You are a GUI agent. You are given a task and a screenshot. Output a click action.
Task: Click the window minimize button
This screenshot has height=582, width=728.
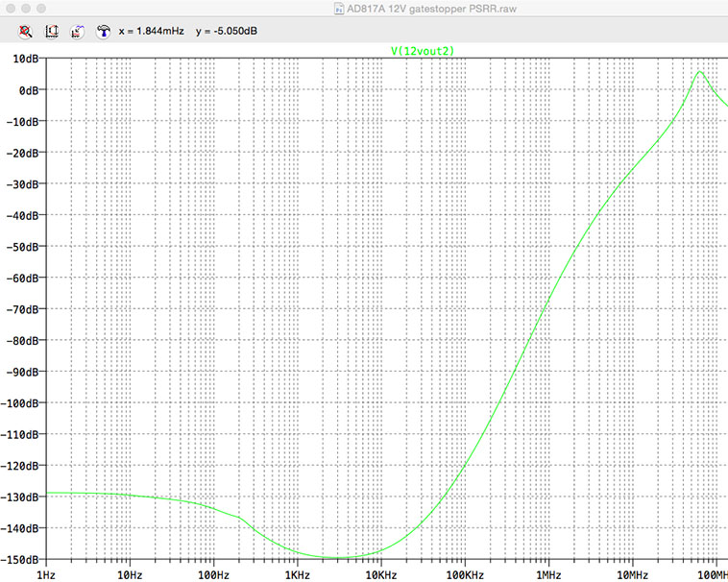pyautogui.click(x=26, y=9)
